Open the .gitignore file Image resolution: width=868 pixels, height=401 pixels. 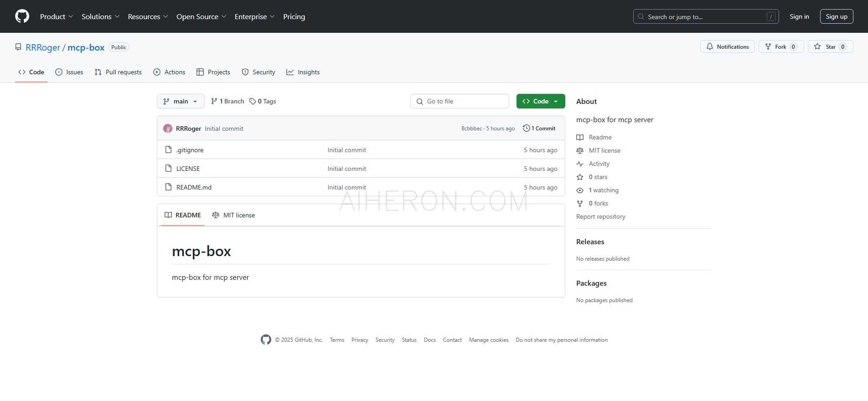190,150
